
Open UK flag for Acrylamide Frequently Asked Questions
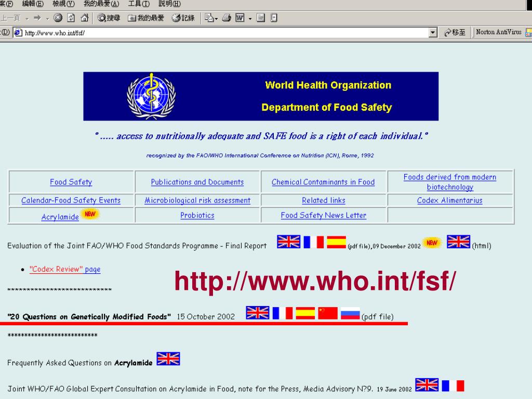(x=168, y=358)
